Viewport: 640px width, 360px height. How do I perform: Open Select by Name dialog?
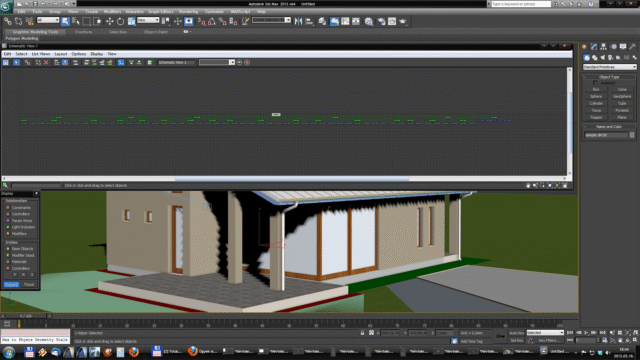pyautogui.click(x=76, y=21)
